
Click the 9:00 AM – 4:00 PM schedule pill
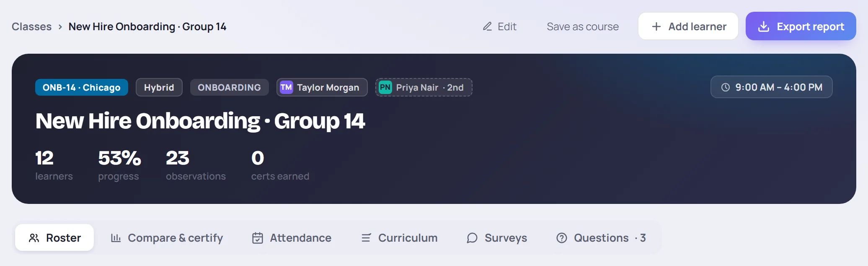pos(772,87)
